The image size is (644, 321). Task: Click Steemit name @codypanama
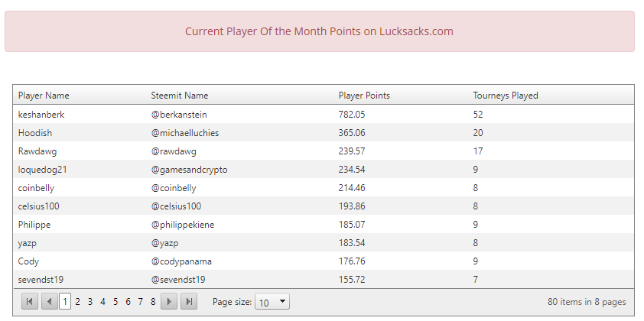pyautogui.click(x=181, y=261)
